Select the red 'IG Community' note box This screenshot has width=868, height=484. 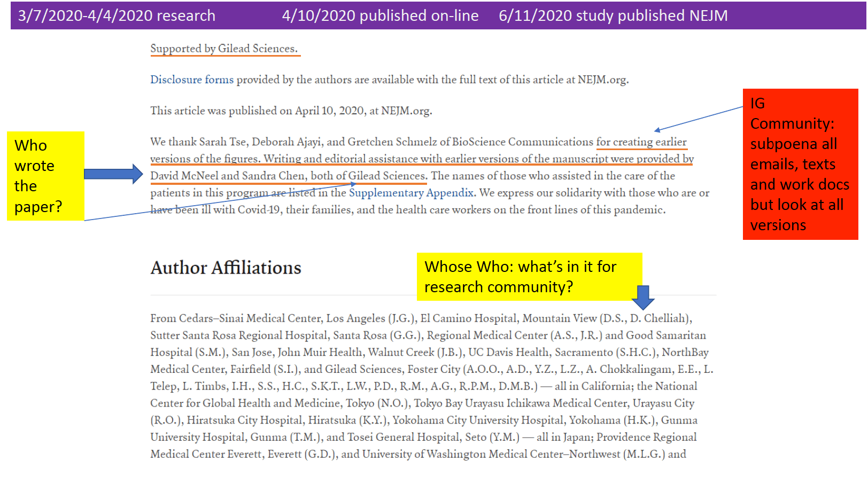[800, 164]
